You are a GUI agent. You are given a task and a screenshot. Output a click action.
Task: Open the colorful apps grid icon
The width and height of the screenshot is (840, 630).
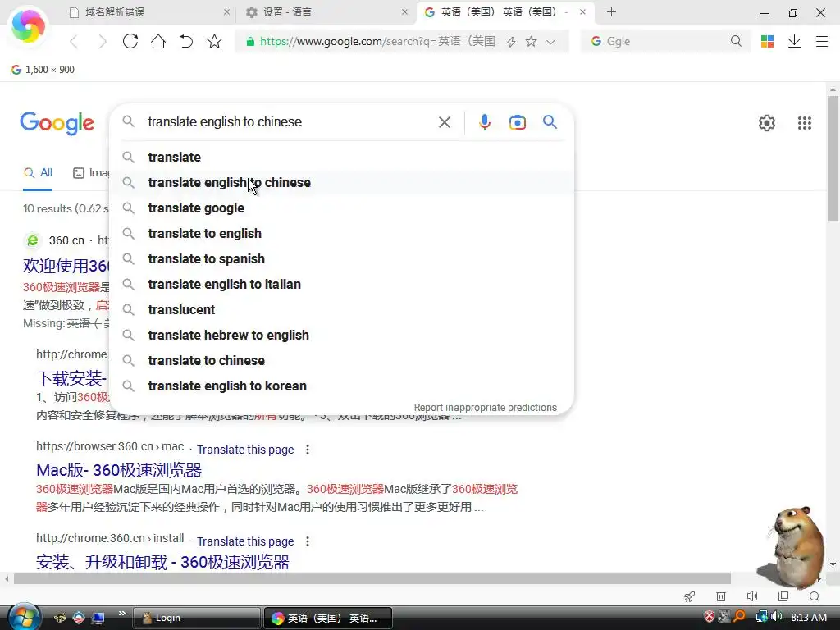[x=767, y=41]
